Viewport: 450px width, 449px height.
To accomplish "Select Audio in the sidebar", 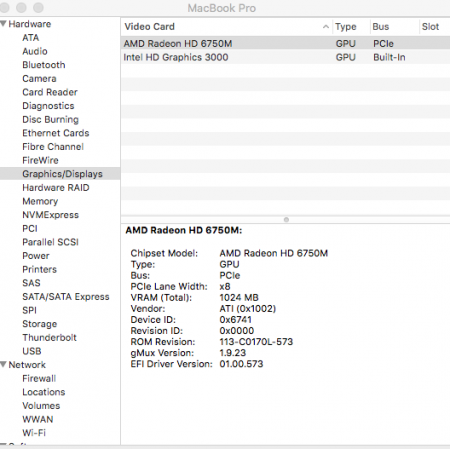I will [35, 51].
